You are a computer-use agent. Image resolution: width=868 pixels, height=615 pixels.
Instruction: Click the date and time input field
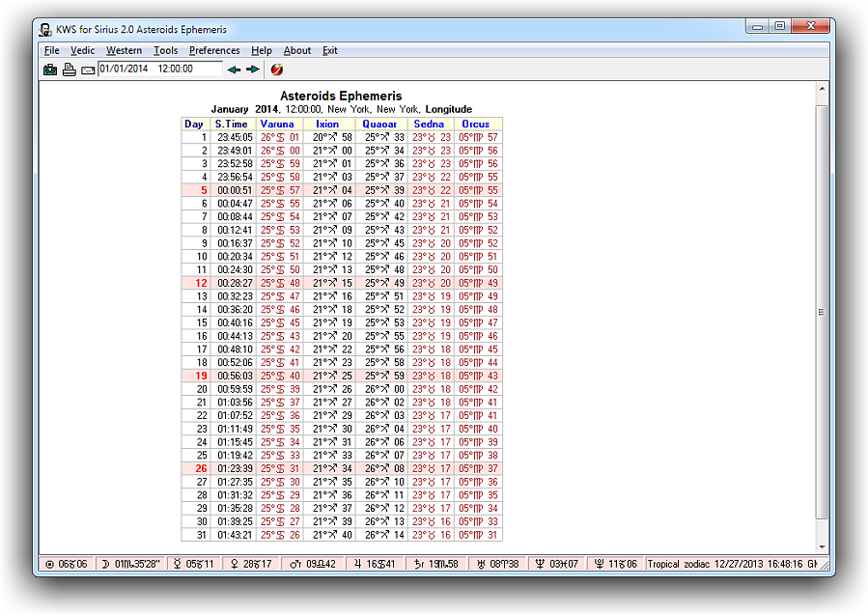[159, 70]
